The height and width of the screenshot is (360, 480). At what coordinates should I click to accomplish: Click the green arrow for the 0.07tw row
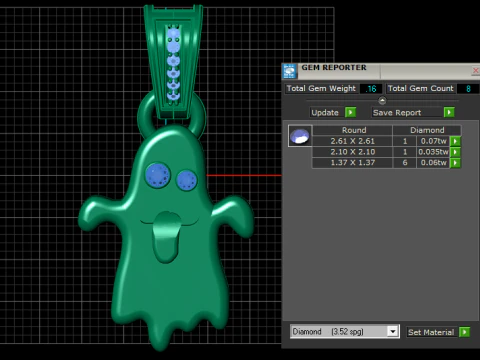tap(455, 141)
